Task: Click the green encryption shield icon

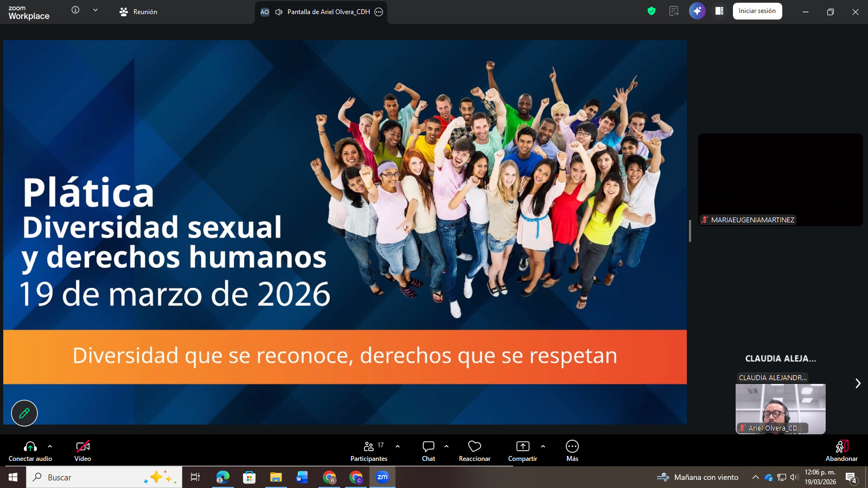Action: pyautogui.click(x=650, y=11)
